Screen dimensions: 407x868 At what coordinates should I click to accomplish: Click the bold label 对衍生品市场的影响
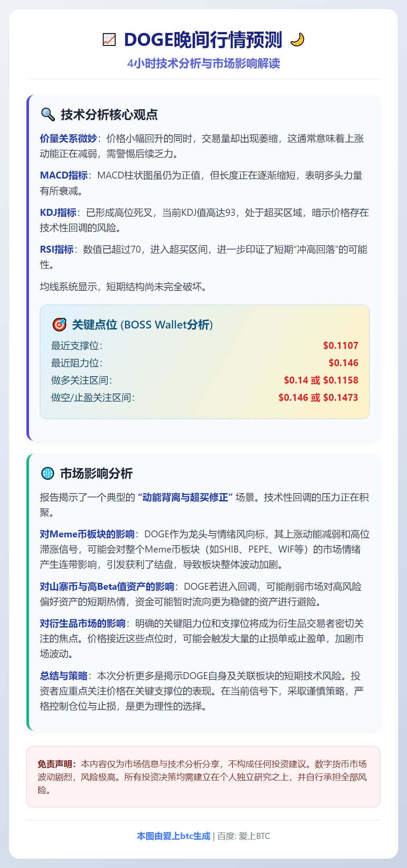[83, 624]
